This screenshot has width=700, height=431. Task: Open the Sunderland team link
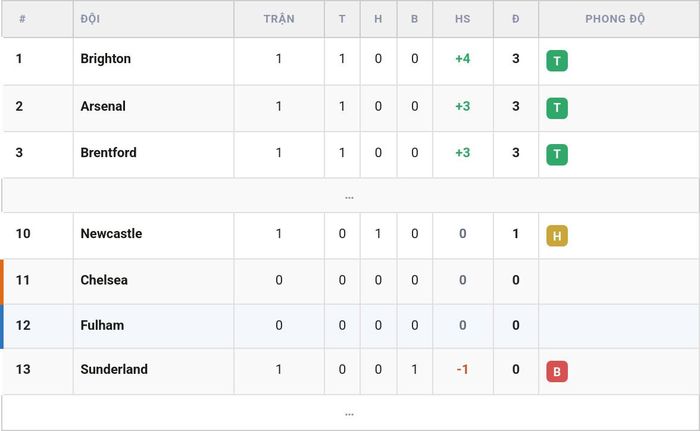[x=114, y=369]
